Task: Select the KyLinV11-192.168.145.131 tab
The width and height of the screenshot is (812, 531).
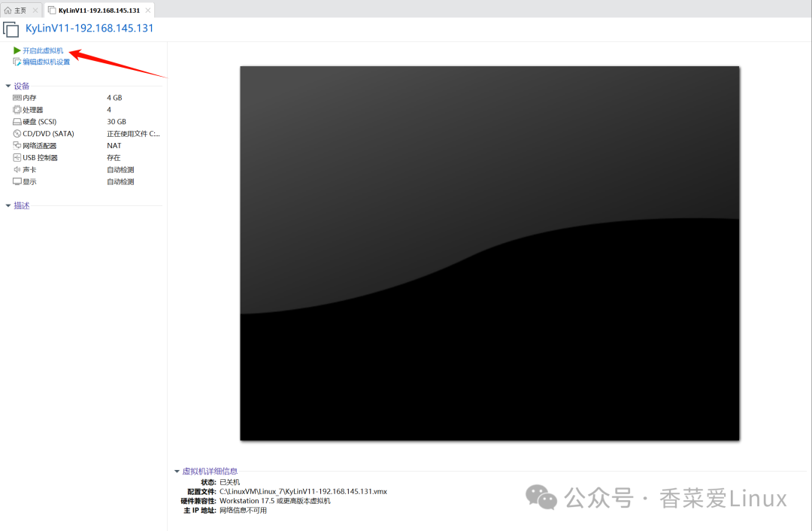Action: click(94, 11)
